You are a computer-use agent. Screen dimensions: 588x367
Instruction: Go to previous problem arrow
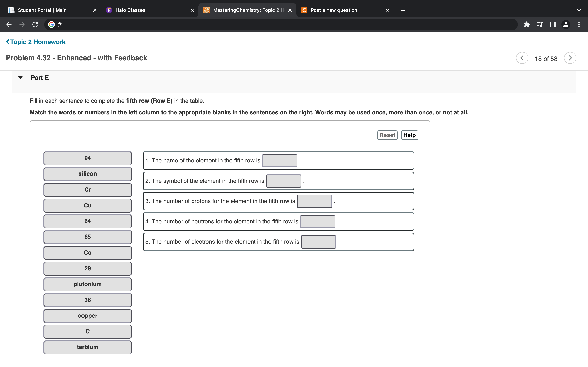(522, 58)
